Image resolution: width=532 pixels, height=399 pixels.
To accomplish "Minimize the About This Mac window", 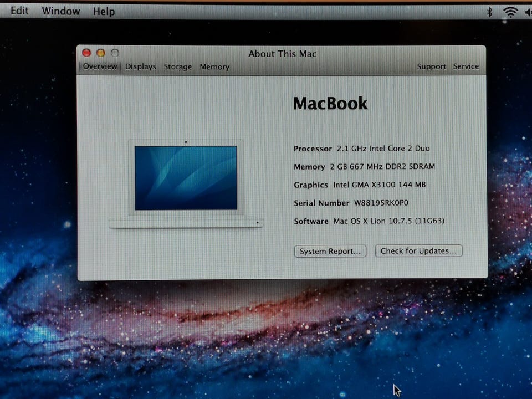I will click(x=101, y=53).
